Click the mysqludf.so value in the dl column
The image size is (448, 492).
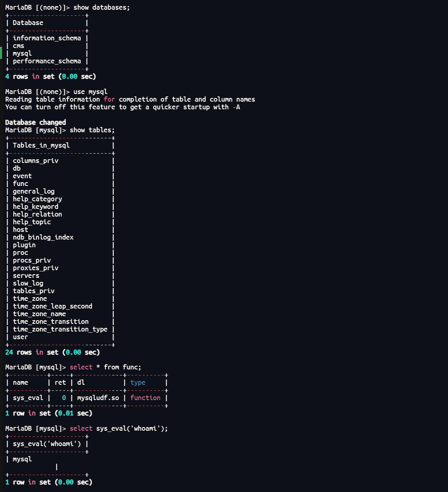[98, 398]
